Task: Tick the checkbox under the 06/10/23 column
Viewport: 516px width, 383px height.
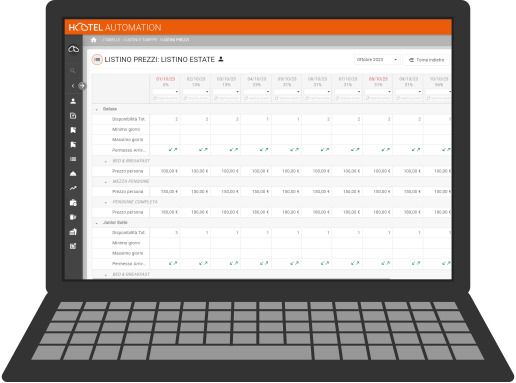Action: (x=307, y=98)
